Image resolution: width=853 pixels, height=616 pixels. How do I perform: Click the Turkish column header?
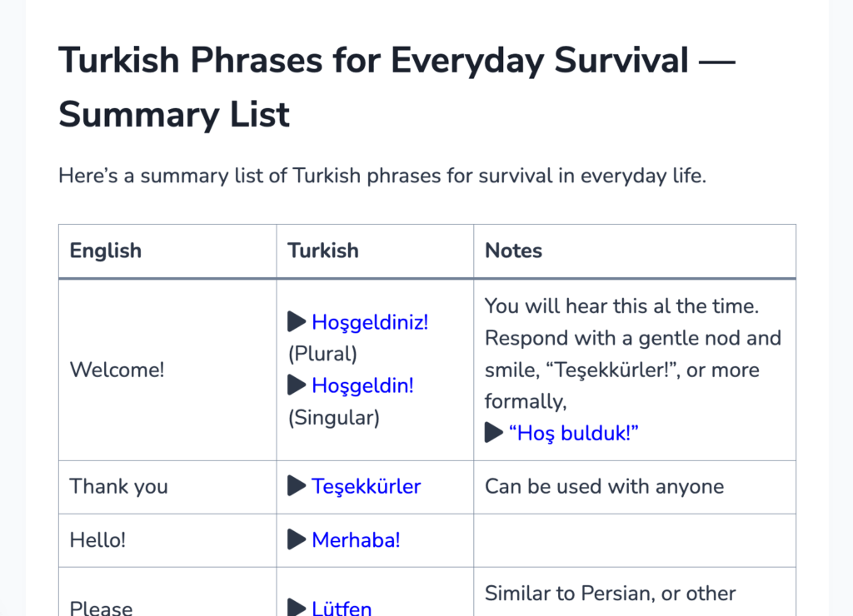[323, 251]
